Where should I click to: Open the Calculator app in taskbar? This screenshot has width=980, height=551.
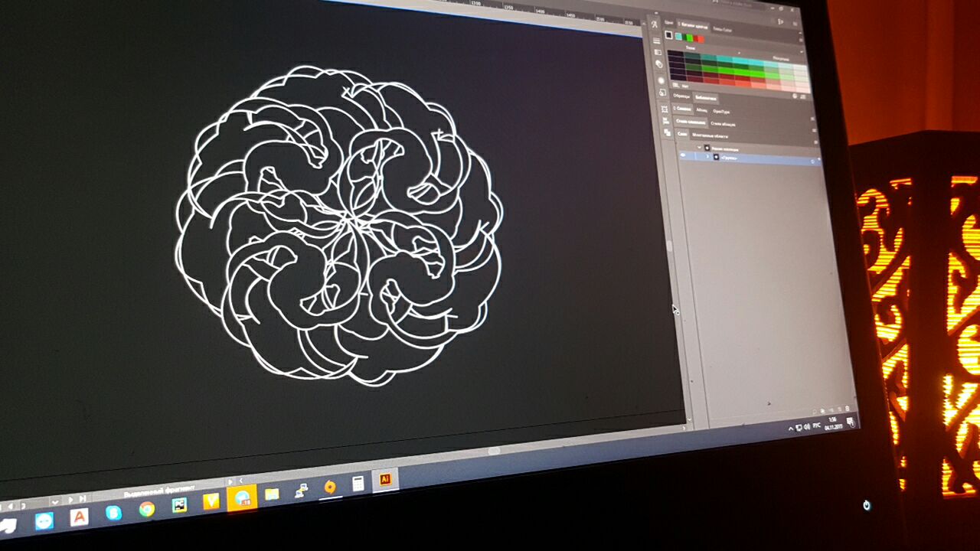[x=358, y=484]
